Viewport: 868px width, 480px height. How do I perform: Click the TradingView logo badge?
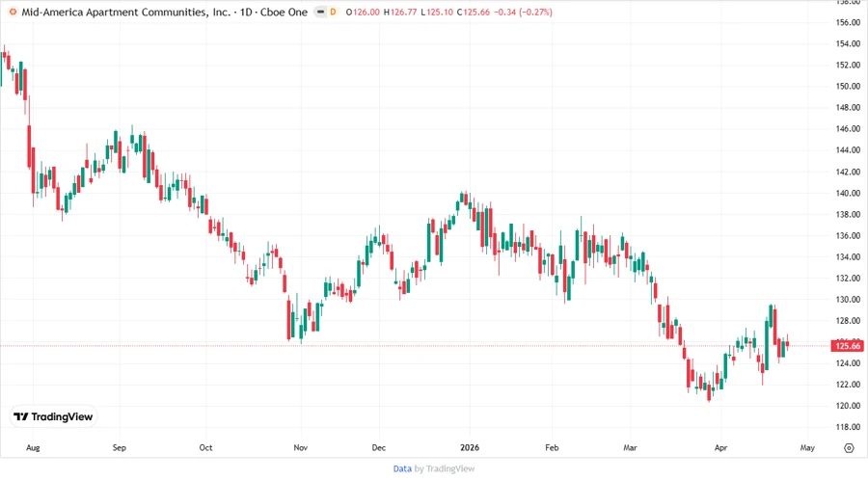click(x=53, y=417)
